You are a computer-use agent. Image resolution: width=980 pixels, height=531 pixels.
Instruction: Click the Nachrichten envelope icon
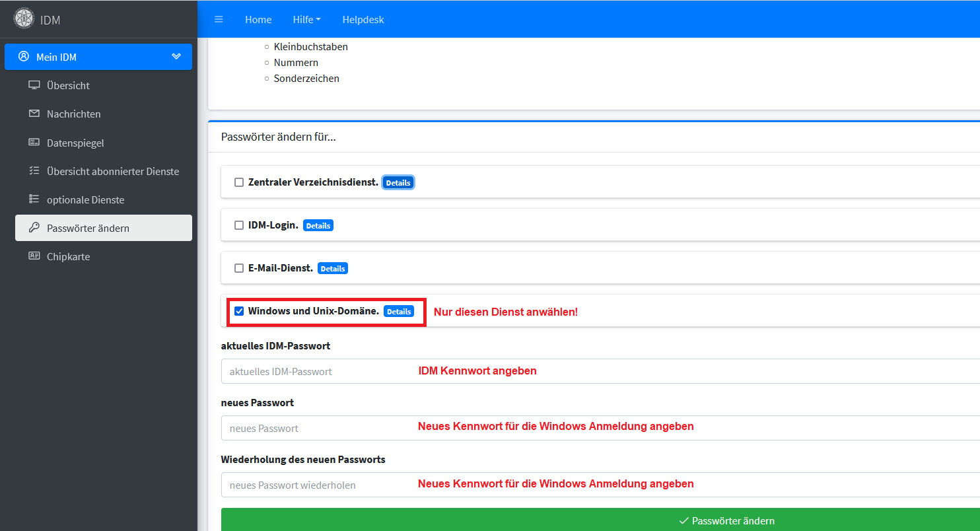coord(34,114)
